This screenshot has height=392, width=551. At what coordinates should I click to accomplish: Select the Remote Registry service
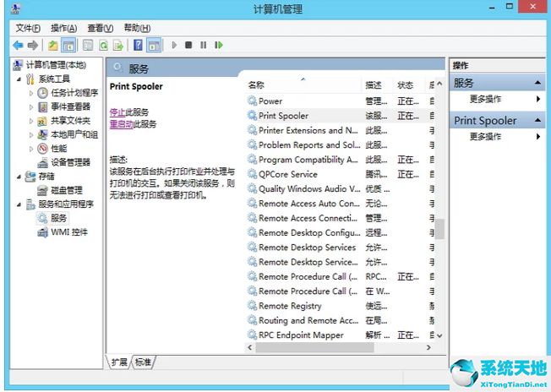341,306
